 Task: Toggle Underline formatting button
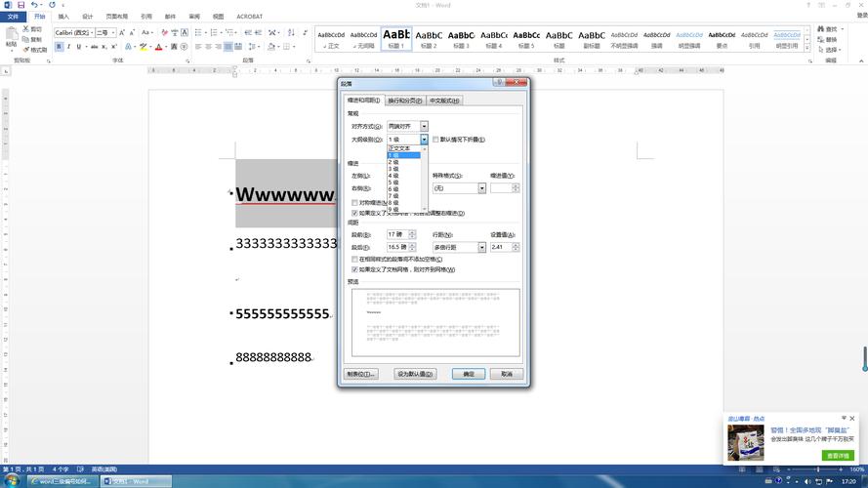click(x=79, y=47)
